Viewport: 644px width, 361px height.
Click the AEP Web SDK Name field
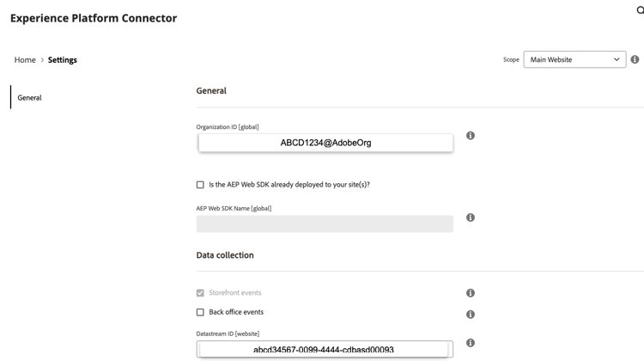click(x=325, y=223)
